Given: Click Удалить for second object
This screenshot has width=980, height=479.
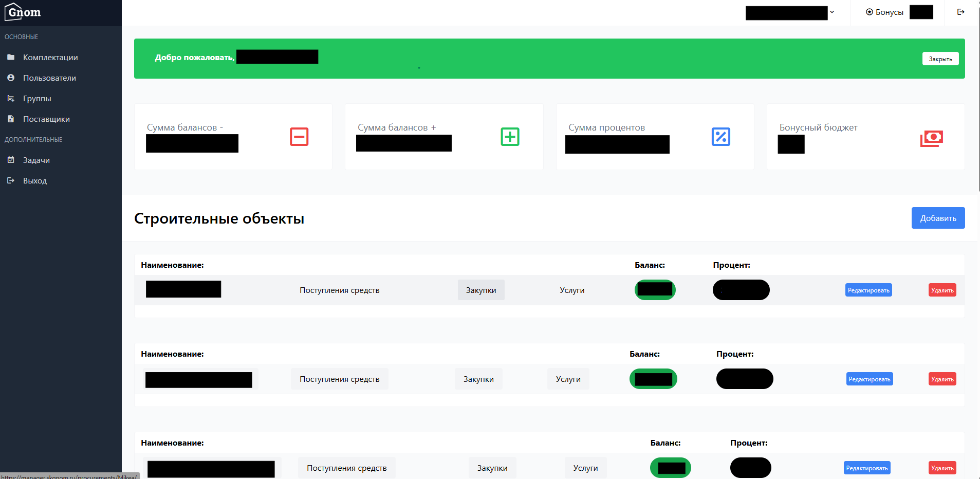Looking at the screenshot, I should click(x=942, y=379).
